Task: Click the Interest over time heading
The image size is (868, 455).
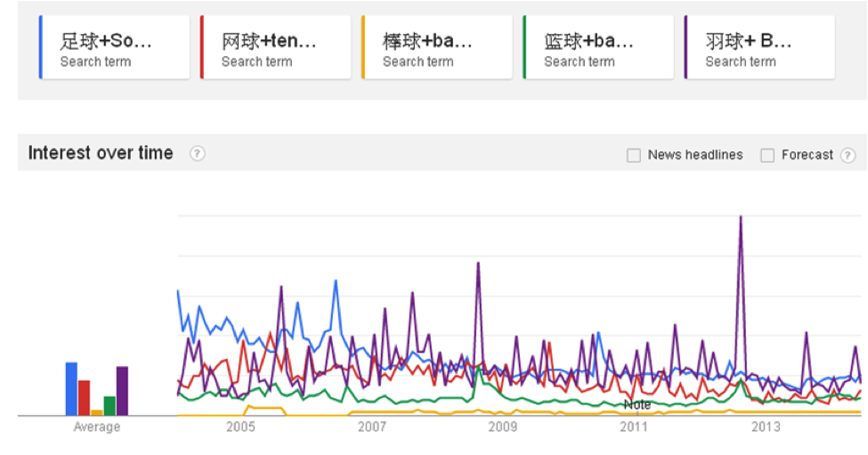Action: point(101,153)
